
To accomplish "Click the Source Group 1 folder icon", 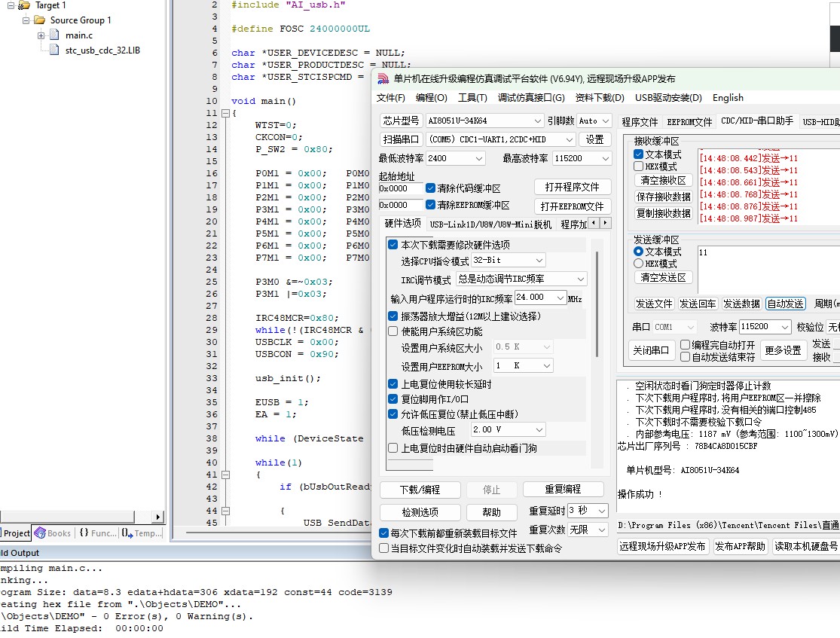I will [39, 20].
